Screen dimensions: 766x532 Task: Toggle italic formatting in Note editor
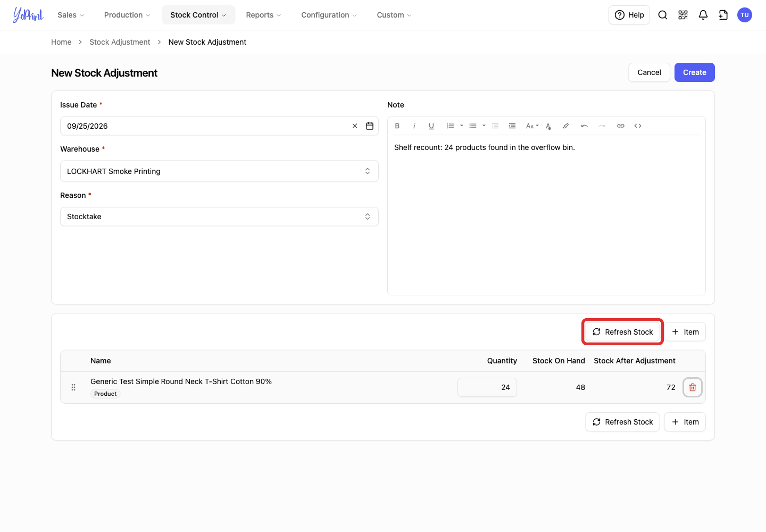tap(414, 126)
